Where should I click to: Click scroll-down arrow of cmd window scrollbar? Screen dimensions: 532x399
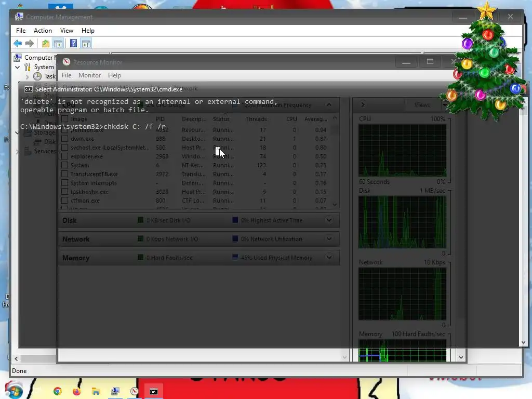click(x=523, y=343)
